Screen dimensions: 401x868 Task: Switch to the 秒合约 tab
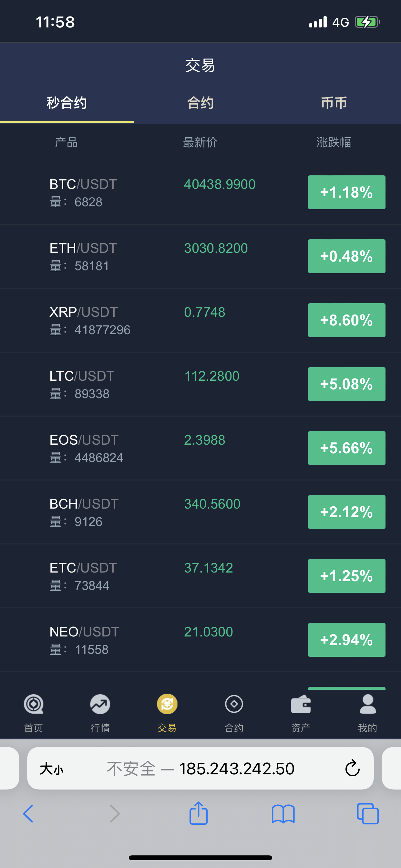[x=67, y=103]
